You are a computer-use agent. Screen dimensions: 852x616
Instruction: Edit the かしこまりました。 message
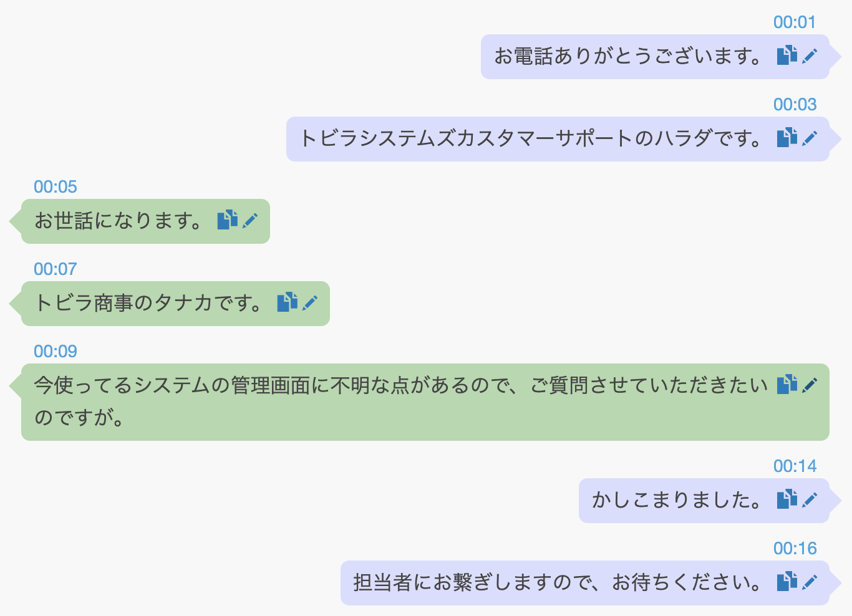point(810,499)
